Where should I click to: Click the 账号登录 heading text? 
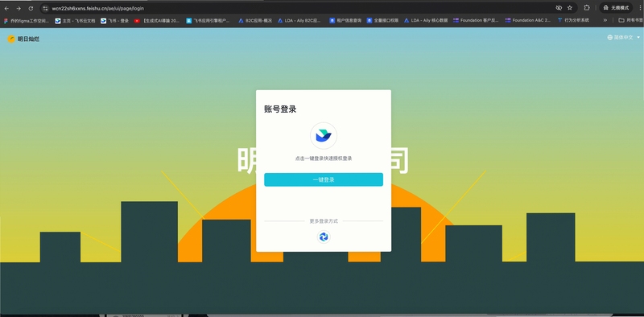pyautogui.click(x=280, y=109)
